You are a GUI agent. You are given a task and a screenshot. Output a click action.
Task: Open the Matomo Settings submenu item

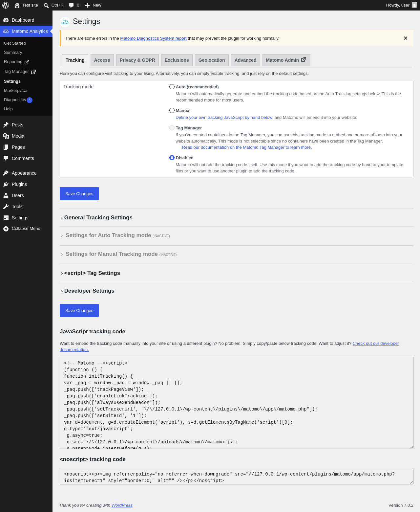tap(12, 81)
